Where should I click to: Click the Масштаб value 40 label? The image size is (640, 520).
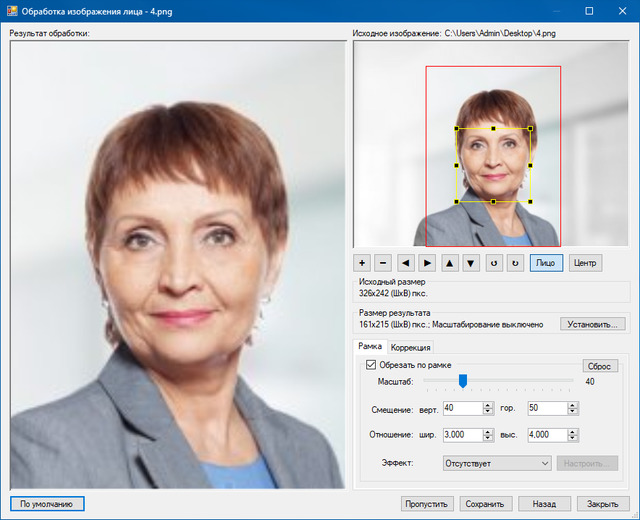590,382
